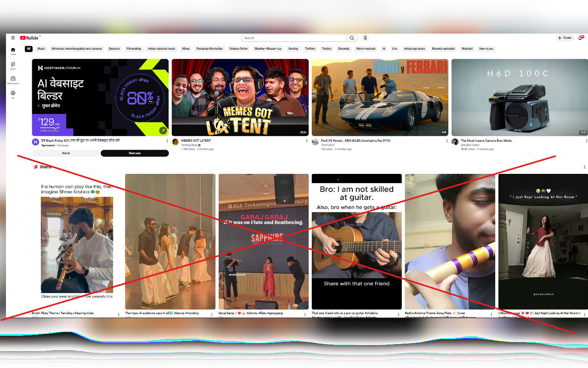
Task: Open options for The Most Insane Camera video
Action: [586, 141]
